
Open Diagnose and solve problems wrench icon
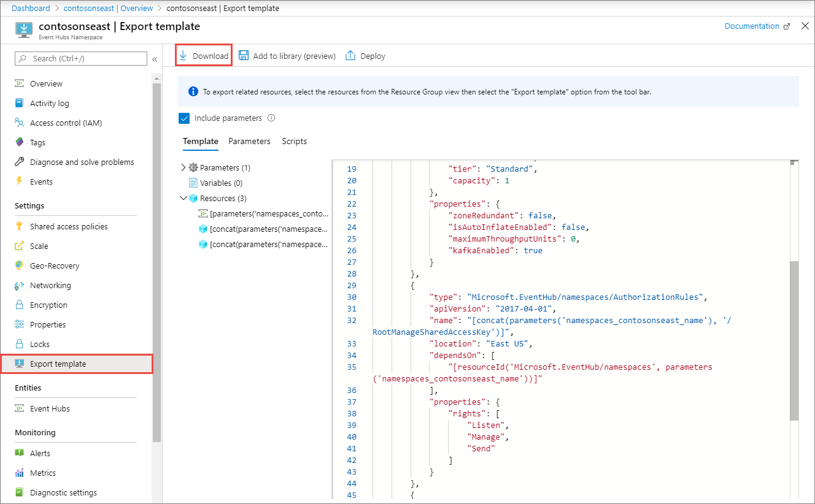20,162
